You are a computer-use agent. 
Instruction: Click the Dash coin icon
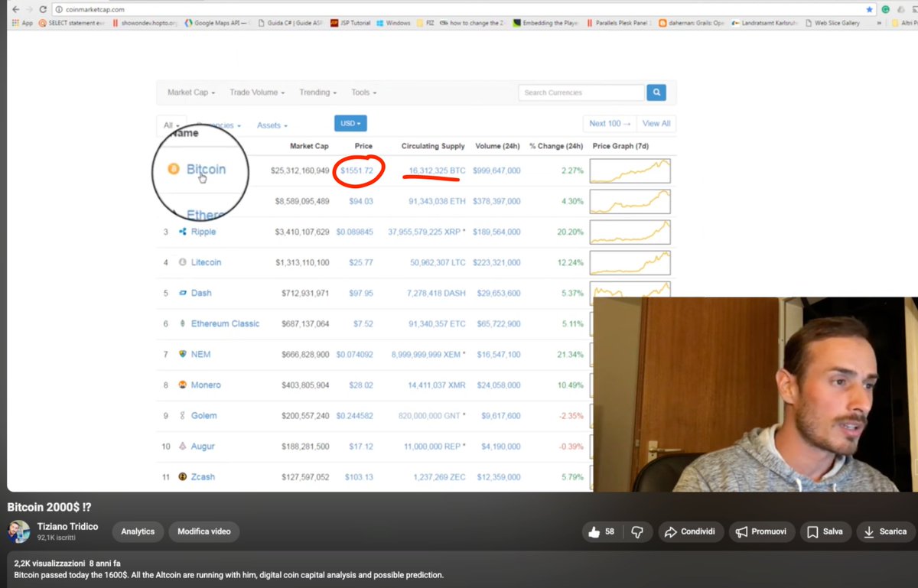point(183,293)
